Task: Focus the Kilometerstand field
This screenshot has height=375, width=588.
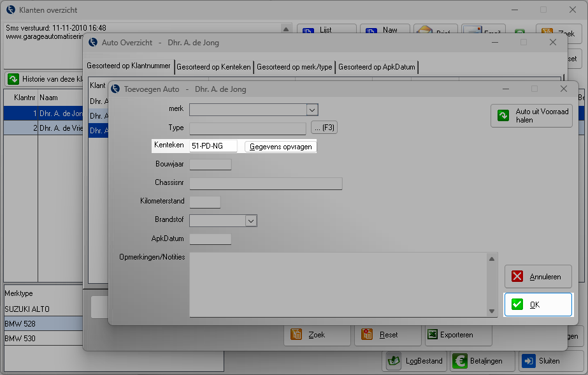Action: pyautogui.click(x=205, y=202)
